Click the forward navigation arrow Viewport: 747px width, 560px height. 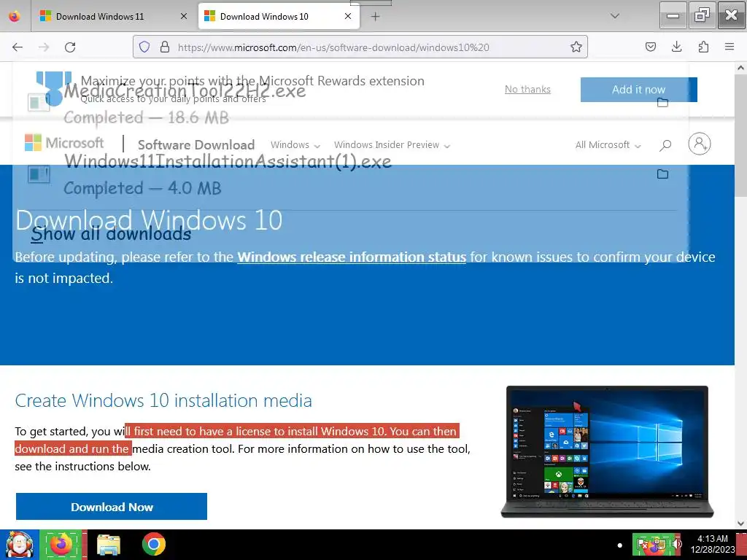click(x=44, y=47)
